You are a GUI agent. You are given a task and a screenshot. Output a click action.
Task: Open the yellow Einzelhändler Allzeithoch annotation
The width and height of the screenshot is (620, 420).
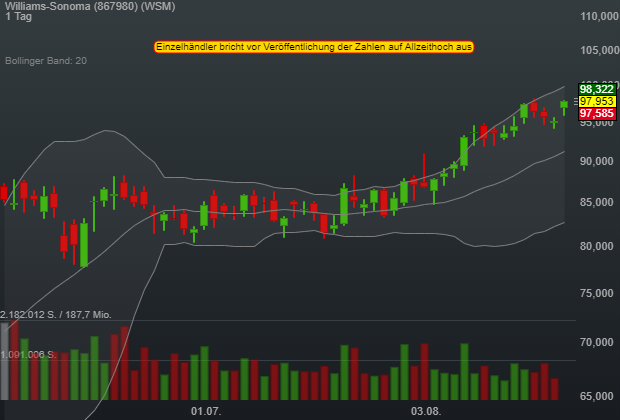[x=314, y=47]
